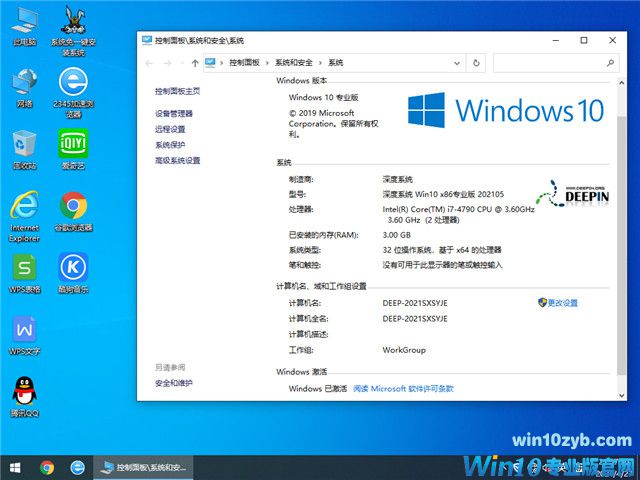Open the Microsoft software license terms link

click(x=403, y=389)
